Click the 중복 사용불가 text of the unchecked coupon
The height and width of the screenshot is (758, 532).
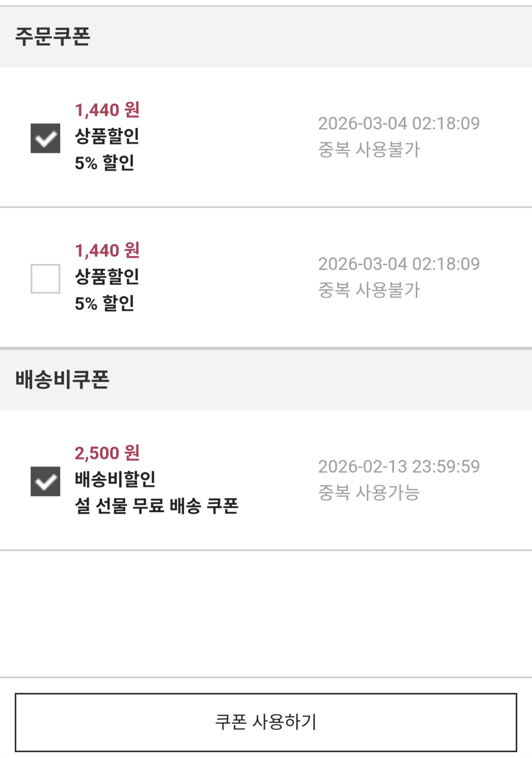(x=369, y=290)
